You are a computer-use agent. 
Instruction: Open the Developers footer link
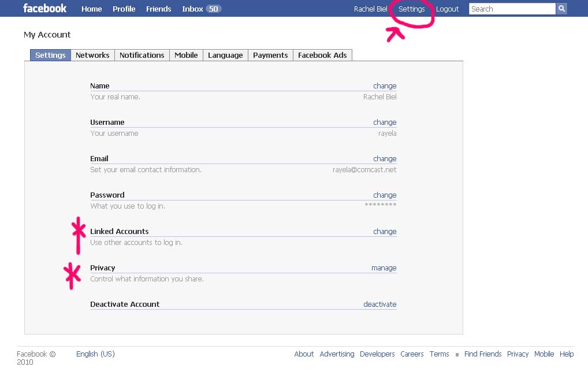pyautogui.click(x=377, y=354)
